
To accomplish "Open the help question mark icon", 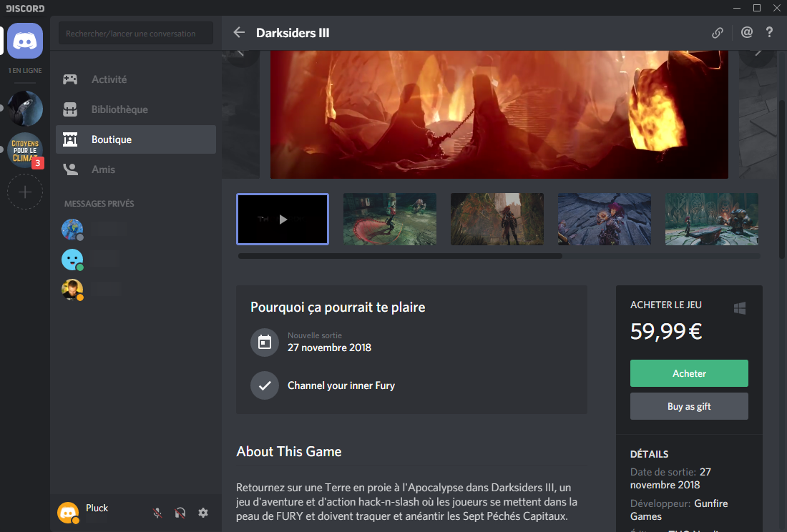I will (769, 33).
